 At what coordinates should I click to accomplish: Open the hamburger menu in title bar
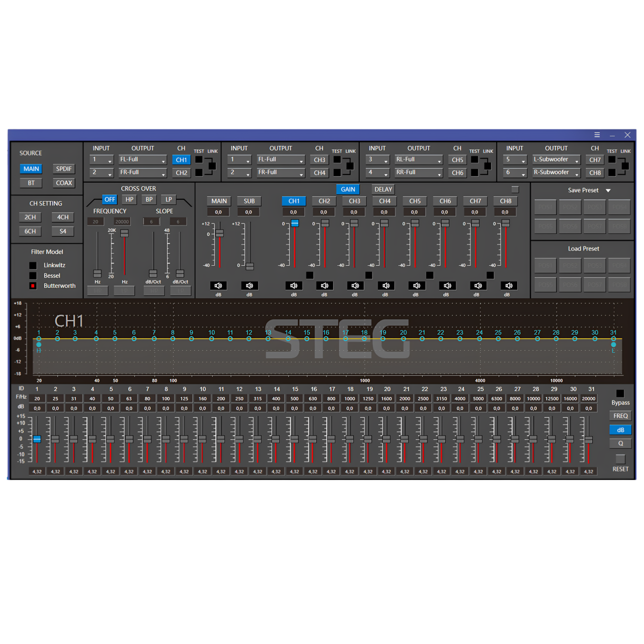coord(597,135)
